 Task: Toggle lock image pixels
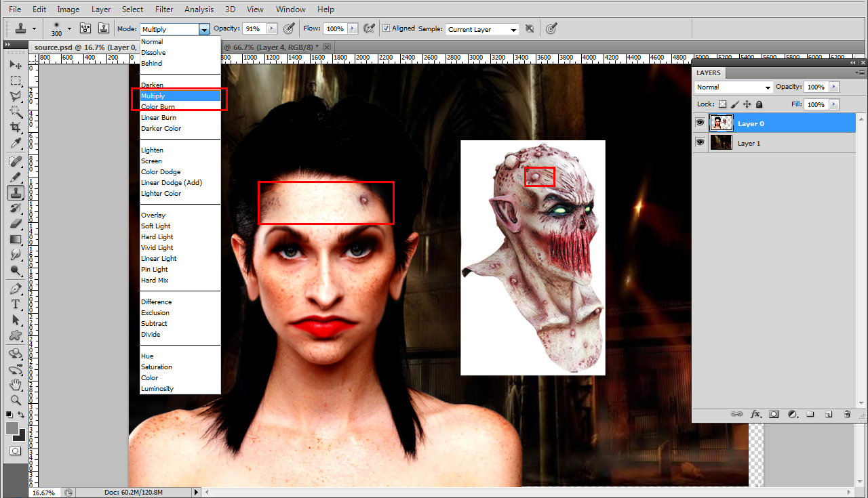click(x=734, y=104)
